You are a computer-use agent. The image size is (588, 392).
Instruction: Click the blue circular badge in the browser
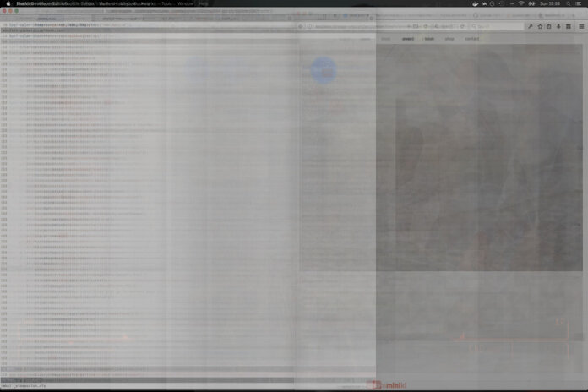click(x=324, y=70)
